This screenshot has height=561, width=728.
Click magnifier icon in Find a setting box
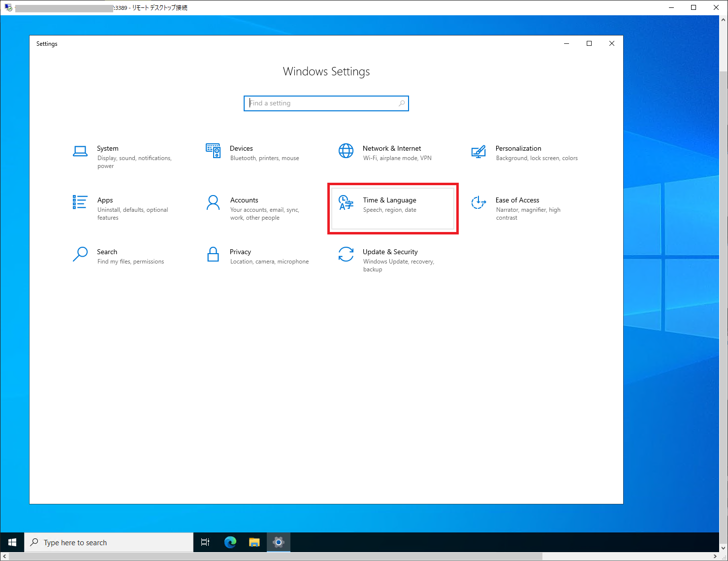pyautogui.click(x=402, y=103)
